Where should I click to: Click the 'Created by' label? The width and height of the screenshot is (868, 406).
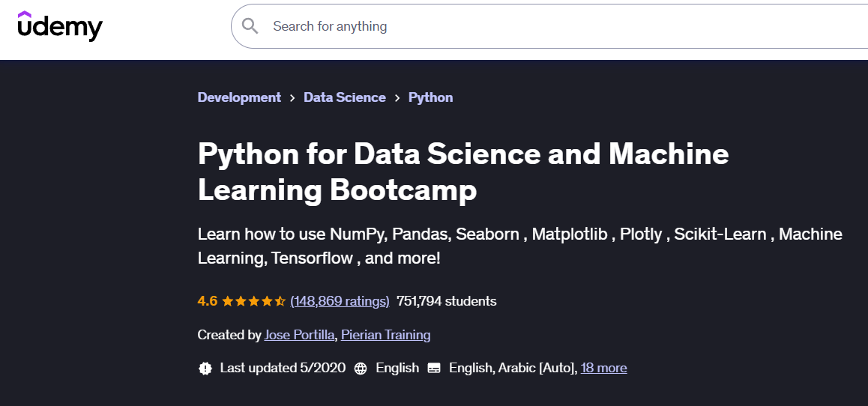tap(229, 335)
